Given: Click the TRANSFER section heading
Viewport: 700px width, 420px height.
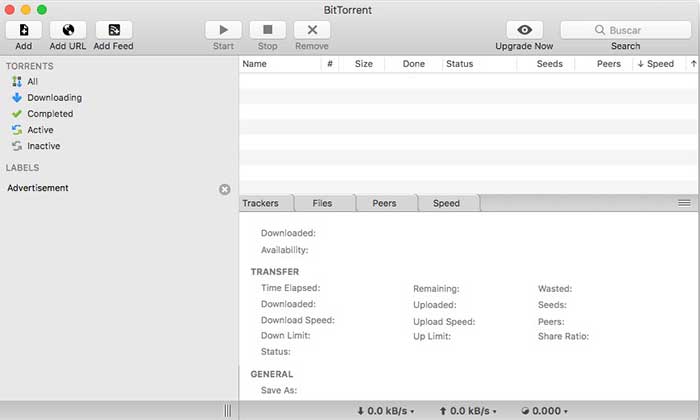Looking at the screenshot, I should 275,272.
